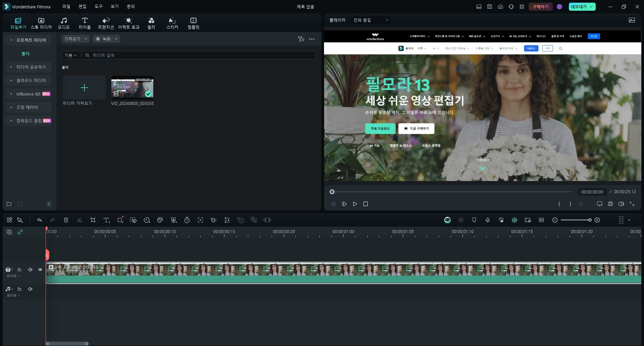Mute the 오디오 1 track

tap(30, 289)
